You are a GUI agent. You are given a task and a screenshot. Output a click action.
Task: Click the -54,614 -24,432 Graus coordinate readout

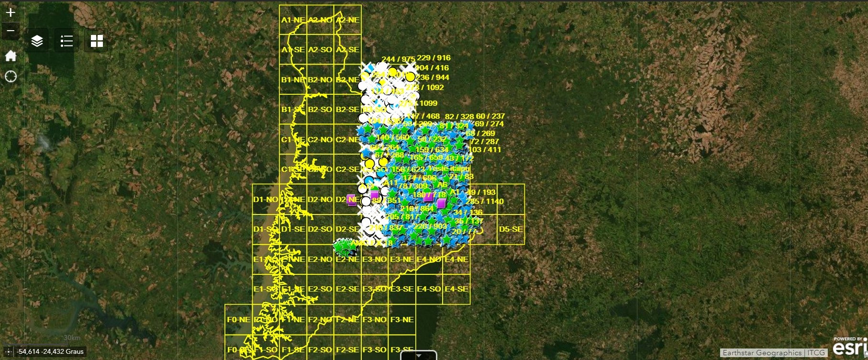(x=50, y=351)
